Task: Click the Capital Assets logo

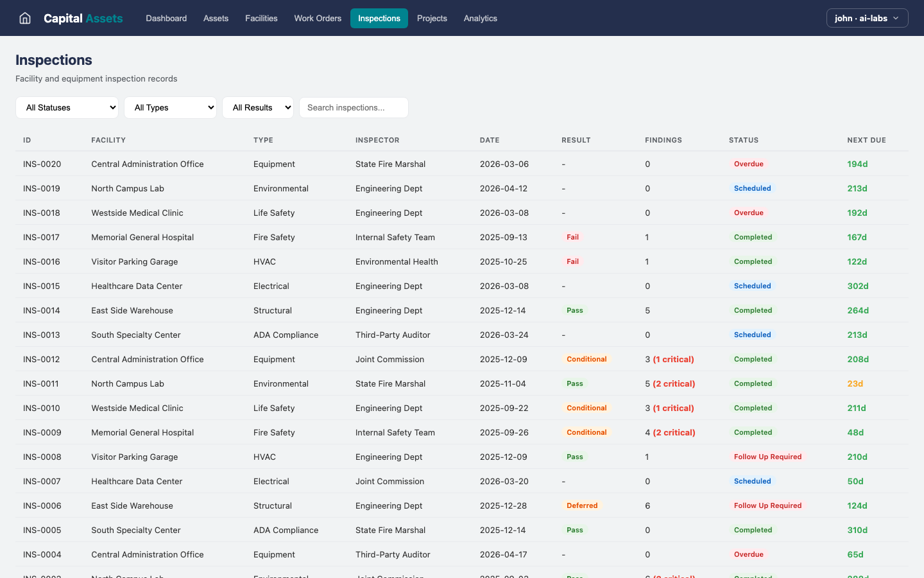Action: coord(83,18)
